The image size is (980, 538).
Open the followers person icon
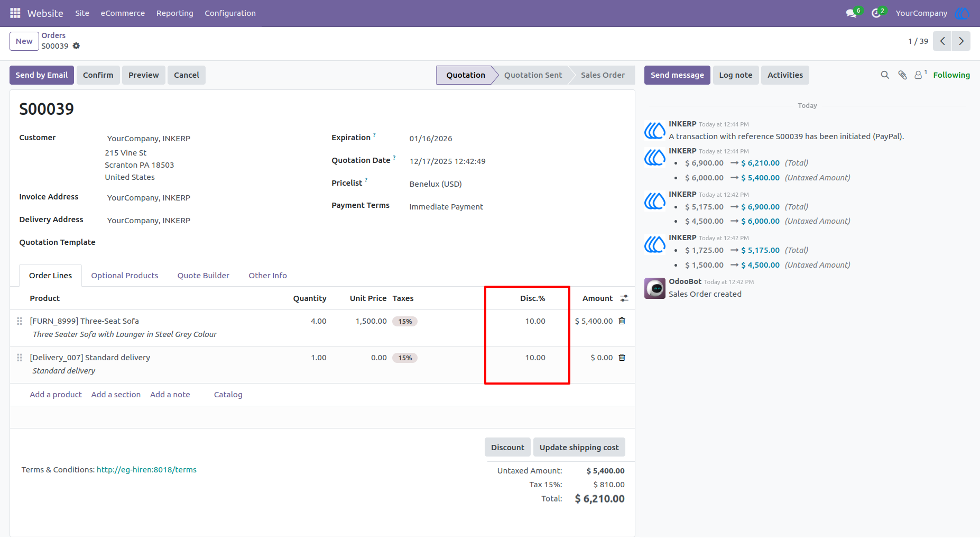click(x=919, y=75)
